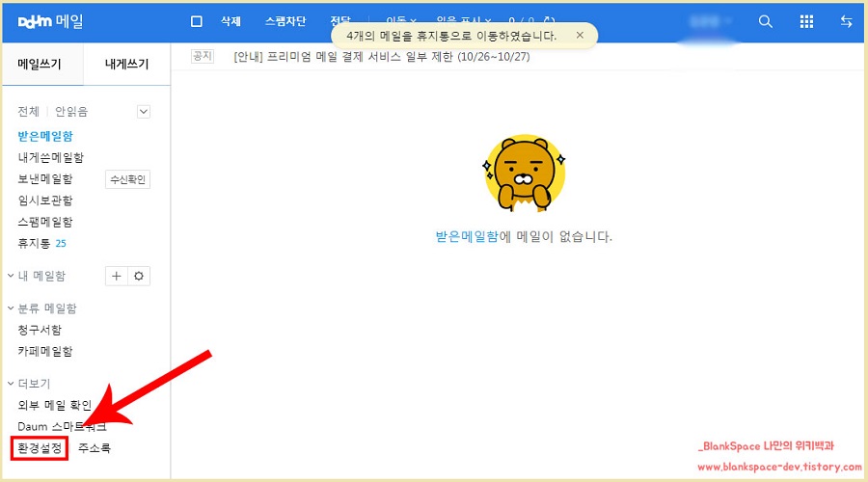Open 스팸메일함 folder

click(x=45, y=223)
